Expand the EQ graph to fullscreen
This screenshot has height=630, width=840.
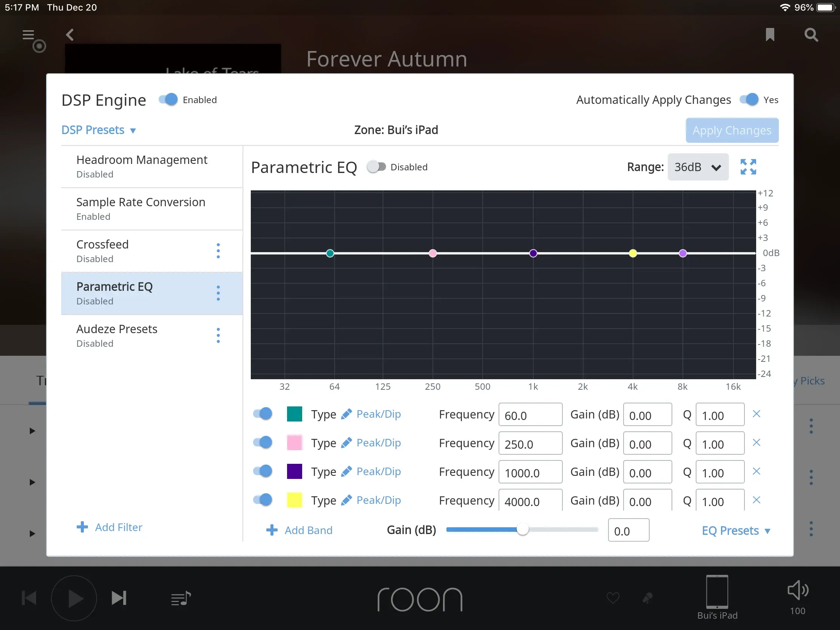pos(749,167)
